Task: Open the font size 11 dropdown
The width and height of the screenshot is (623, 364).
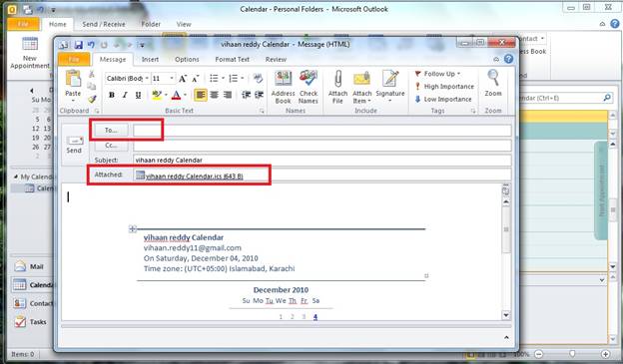Action: coord(172,79)
